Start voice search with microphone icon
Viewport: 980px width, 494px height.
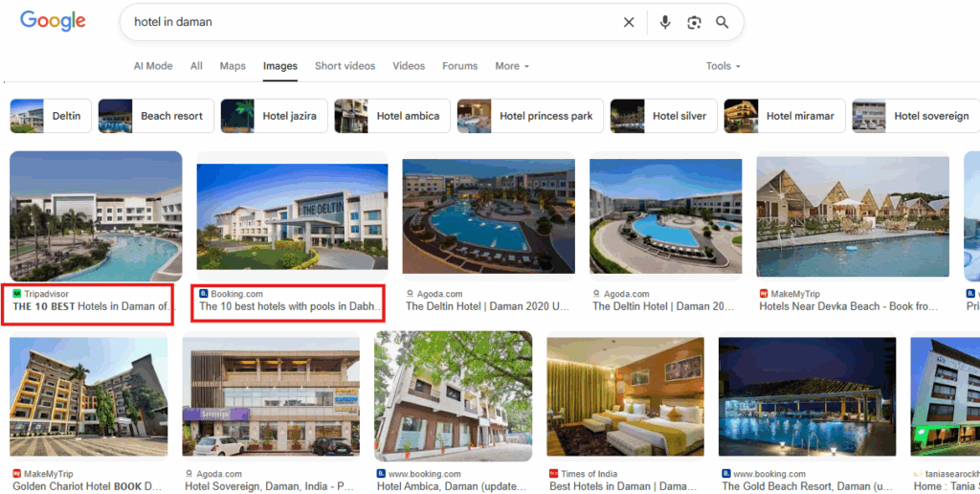pyautogui.click(x=665, y=23)
